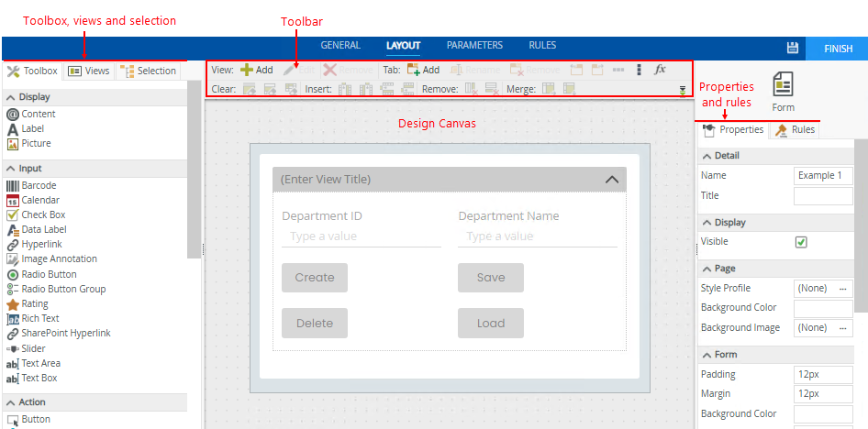
Task: Click Add tab button in toolbar
Action: pos(423,70)
